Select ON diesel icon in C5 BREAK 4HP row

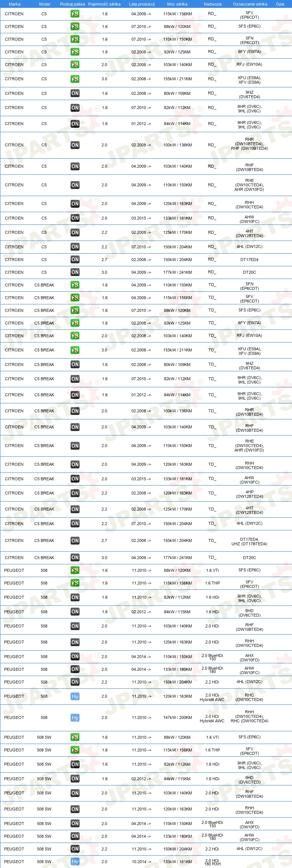75,493
